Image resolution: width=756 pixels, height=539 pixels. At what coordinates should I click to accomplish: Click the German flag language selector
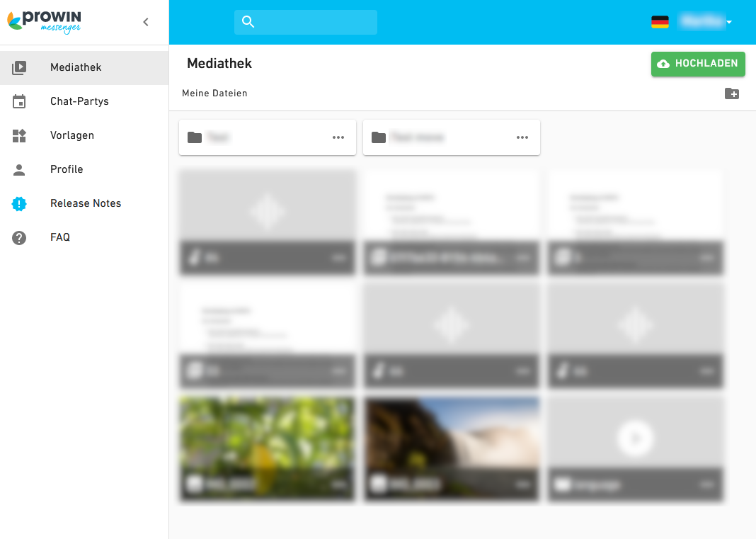point(660,22)
